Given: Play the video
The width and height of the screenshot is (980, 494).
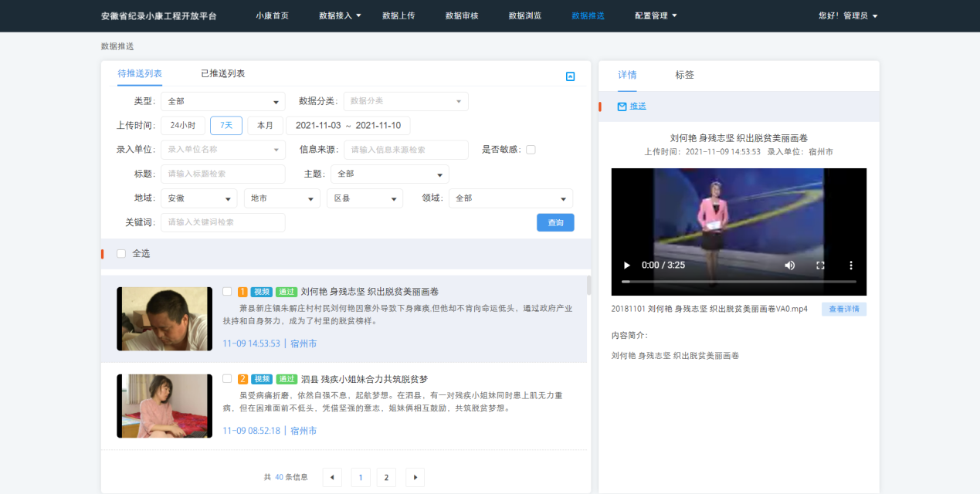Looking at the screenshot, I should click(627, 265).
